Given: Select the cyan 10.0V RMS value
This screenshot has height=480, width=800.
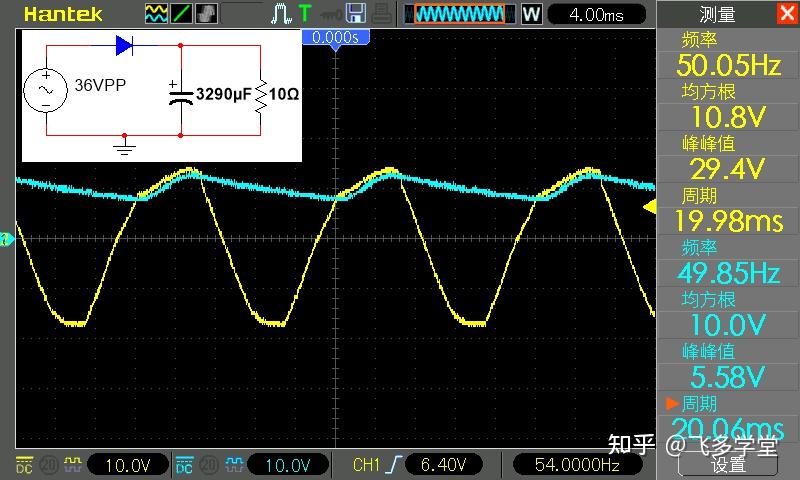Looking at the screenshot, I should click(729, 325).
